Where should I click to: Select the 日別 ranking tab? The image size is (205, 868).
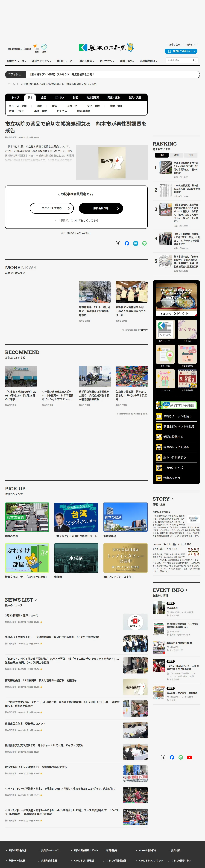162,155
